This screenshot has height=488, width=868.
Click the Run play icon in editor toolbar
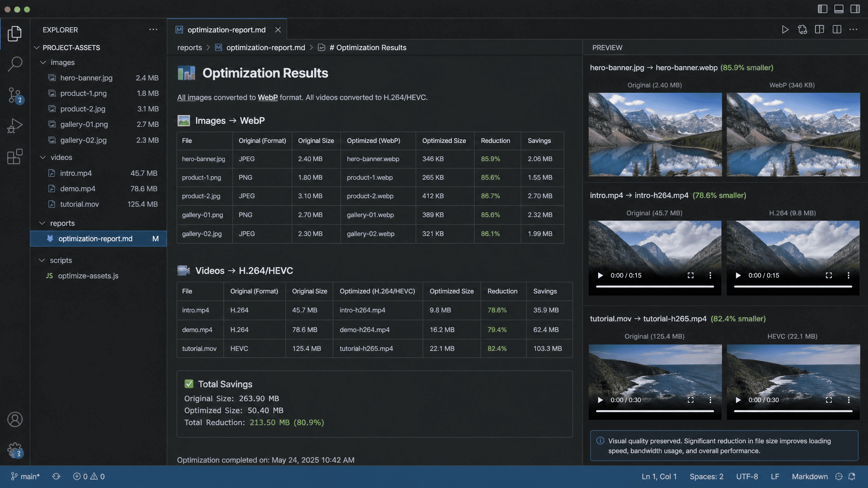(x=785, y=29)
